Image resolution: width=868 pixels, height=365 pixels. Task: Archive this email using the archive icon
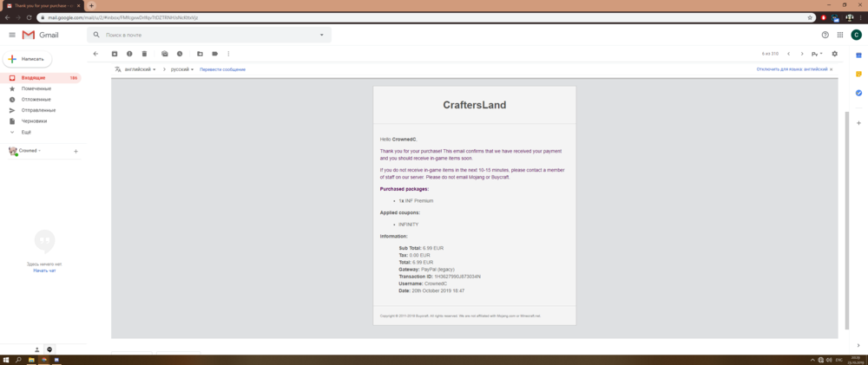click(115, 54)
